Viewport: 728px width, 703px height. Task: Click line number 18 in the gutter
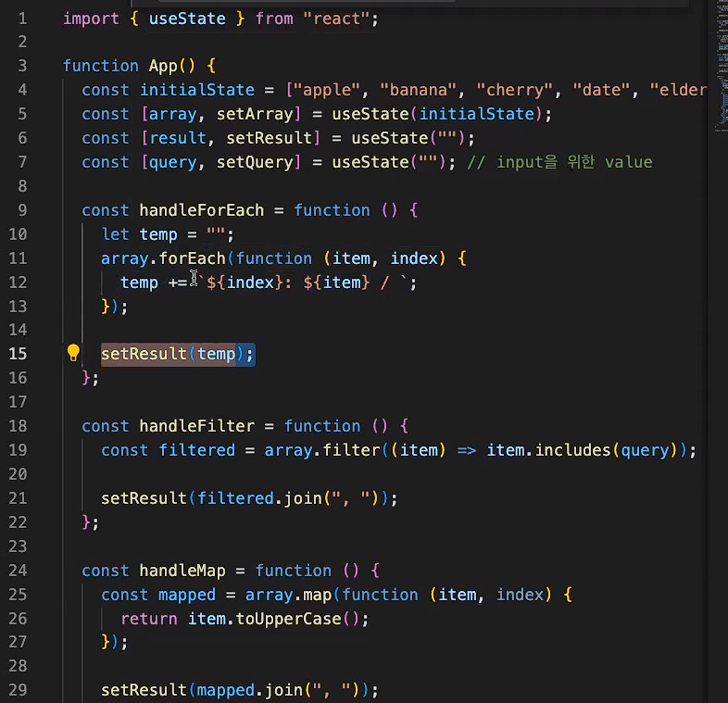pos(18,426)
